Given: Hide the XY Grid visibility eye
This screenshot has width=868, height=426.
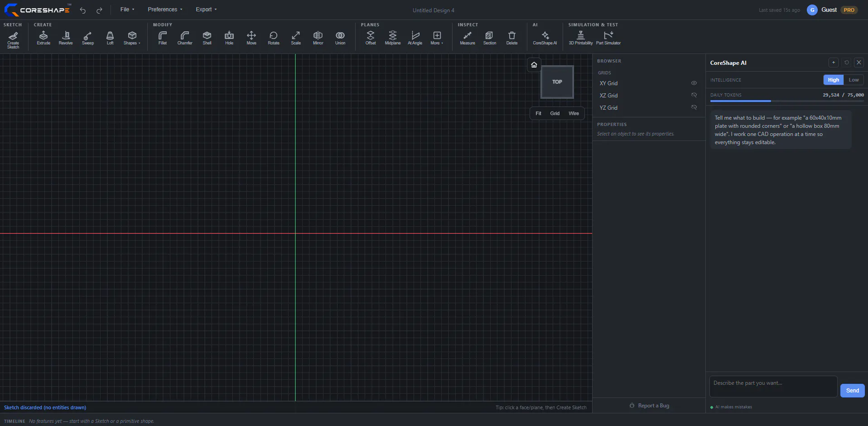Looking at the screenshot, I should [694, 83].
